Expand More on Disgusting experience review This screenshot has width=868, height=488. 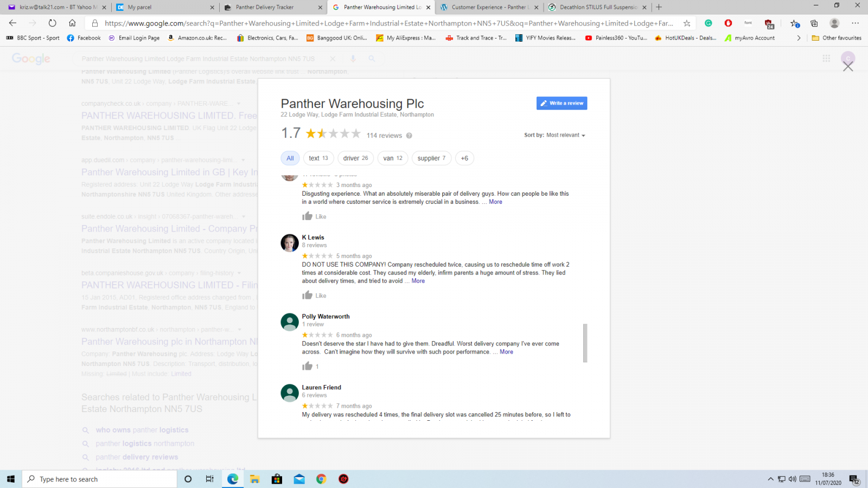point(495,202)
